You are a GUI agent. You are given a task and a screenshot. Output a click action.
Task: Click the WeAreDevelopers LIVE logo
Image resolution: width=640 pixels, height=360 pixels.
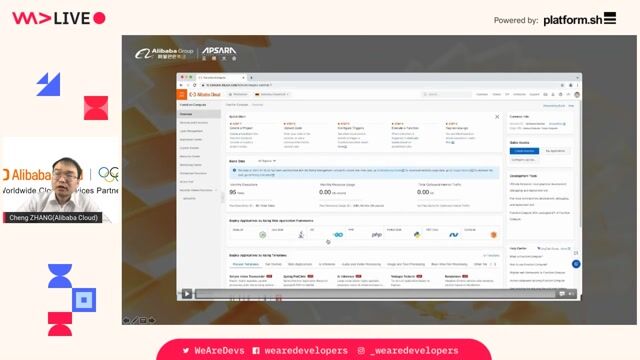click(x=59, y=18)
